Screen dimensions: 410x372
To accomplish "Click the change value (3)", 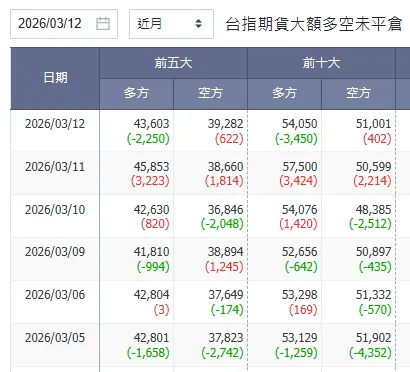I will click(x=162, y=310).
